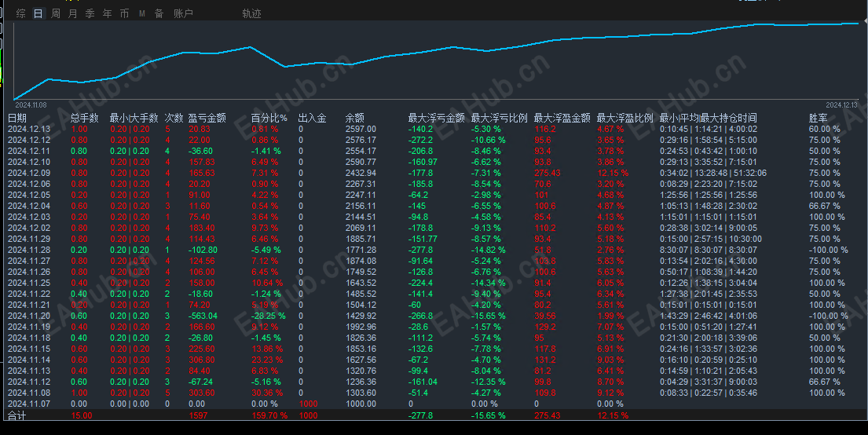
Task: Click the 次数 column header
Action: (x=174, y=118)
